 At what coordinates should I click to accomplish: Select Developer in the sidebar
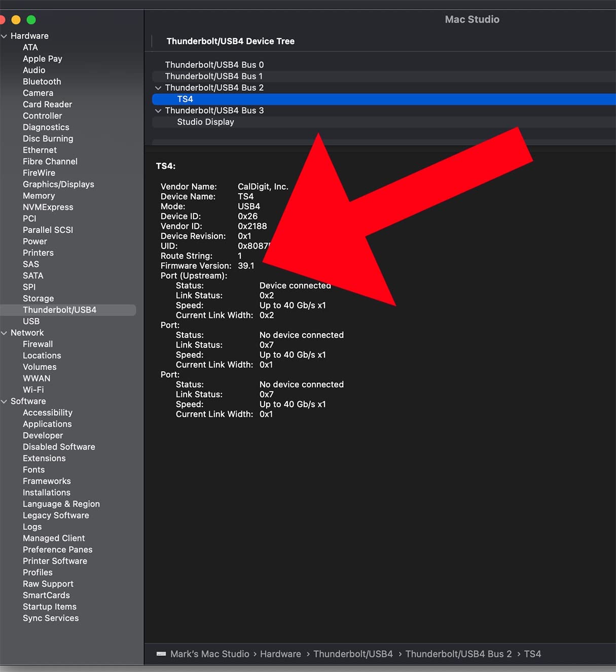pyautogui.click(x=43, y=435)
